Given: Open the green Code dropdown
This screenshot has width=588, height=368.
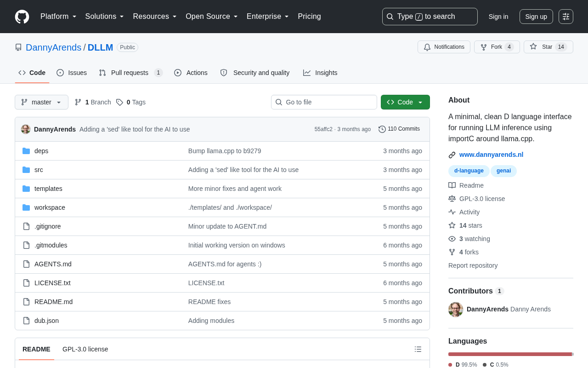Looking at the screenshot, I should coord(405,102).
